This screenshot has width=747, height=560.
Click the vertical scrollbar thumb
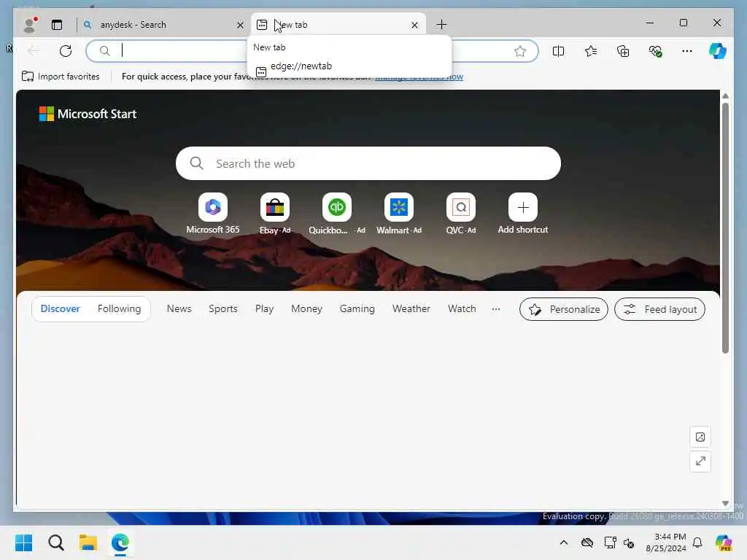click(x=725, y=227)
